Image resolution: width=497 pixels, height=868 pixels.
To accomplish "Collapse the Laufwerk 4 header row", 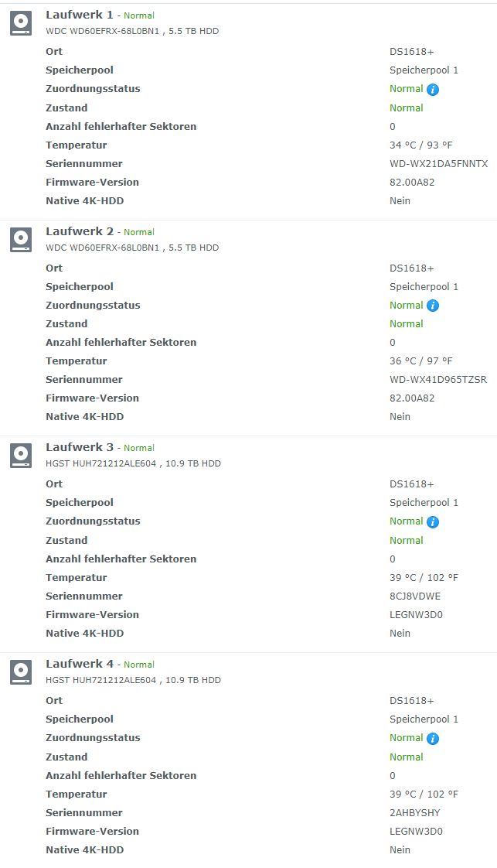I will tap(248, 672).
